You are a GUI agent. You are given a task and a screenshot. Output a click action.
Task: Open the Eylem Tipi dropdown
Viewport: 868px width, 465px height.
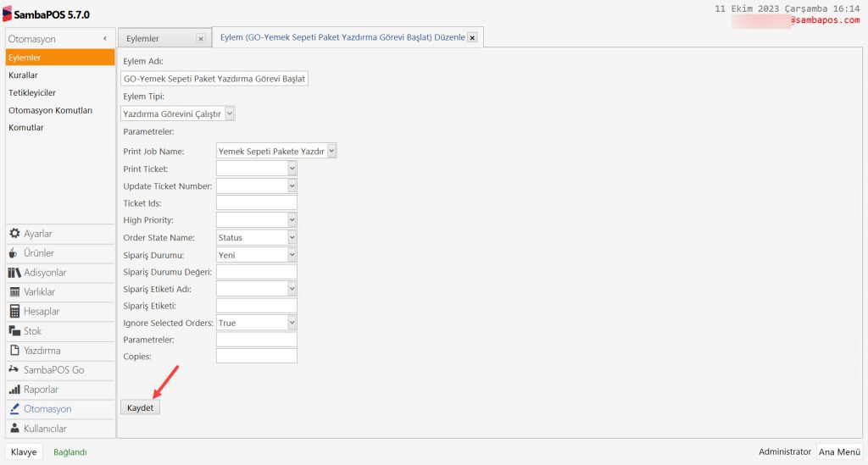[x=230, y=113]
